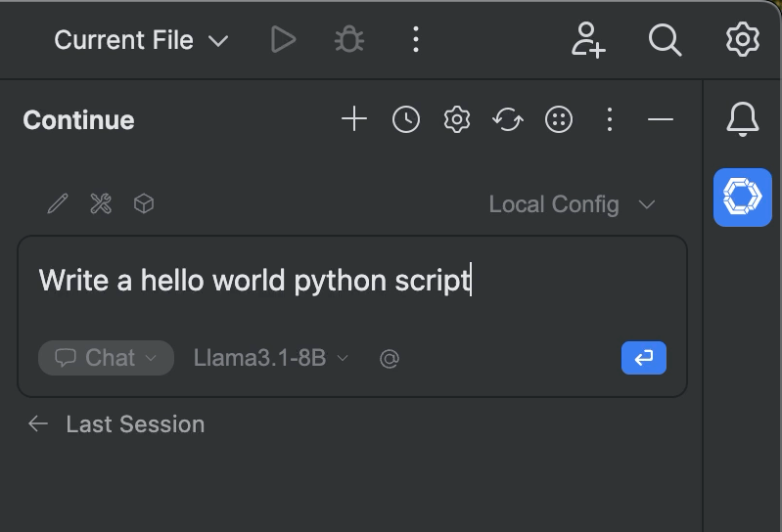Open the notifications bell in sidebar
Viewport: 782px width, 532px height.
click(743, 119)
